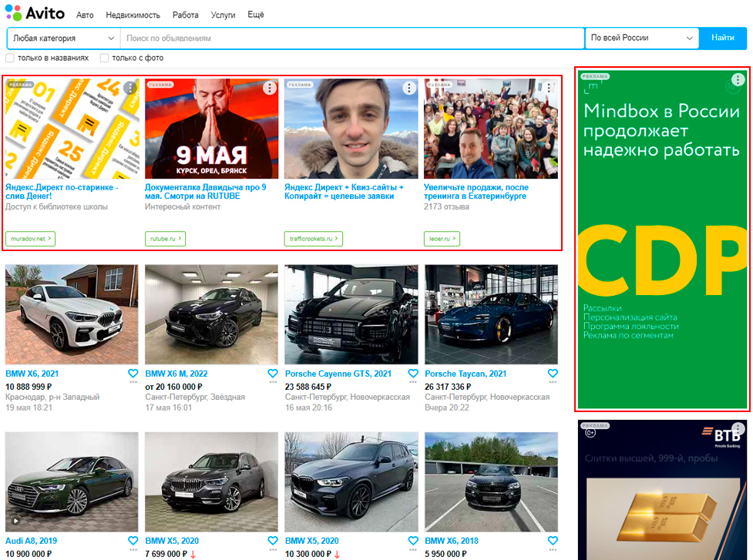This screenshot has height=560, width=753.
Task: Click the muradov.net link button
Action: coord(30,239)
